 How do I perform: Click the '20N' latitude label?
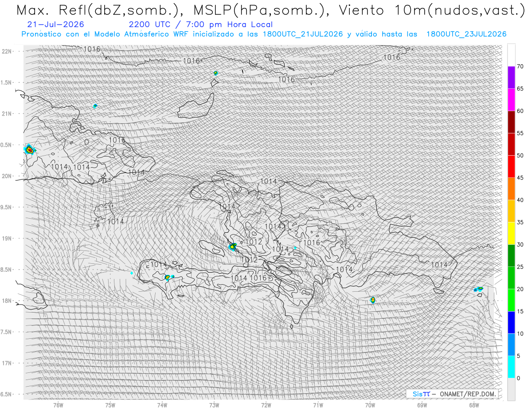(x=6, y=176)
